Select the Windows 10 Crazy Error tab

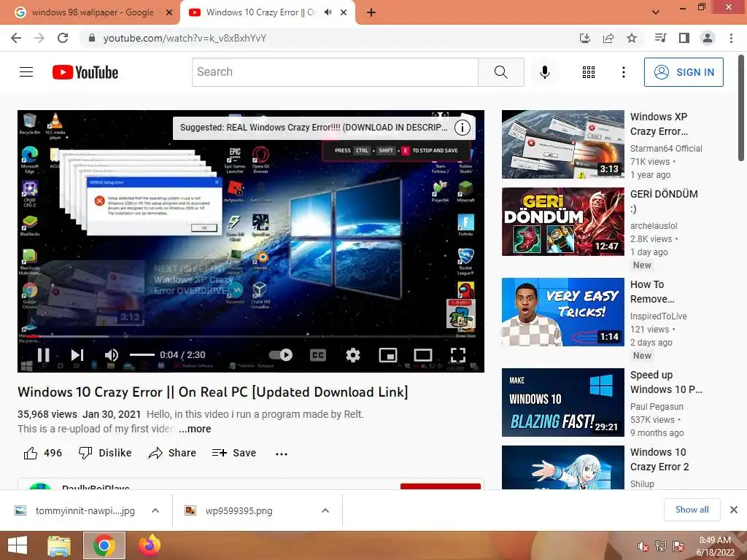point(262,12)
